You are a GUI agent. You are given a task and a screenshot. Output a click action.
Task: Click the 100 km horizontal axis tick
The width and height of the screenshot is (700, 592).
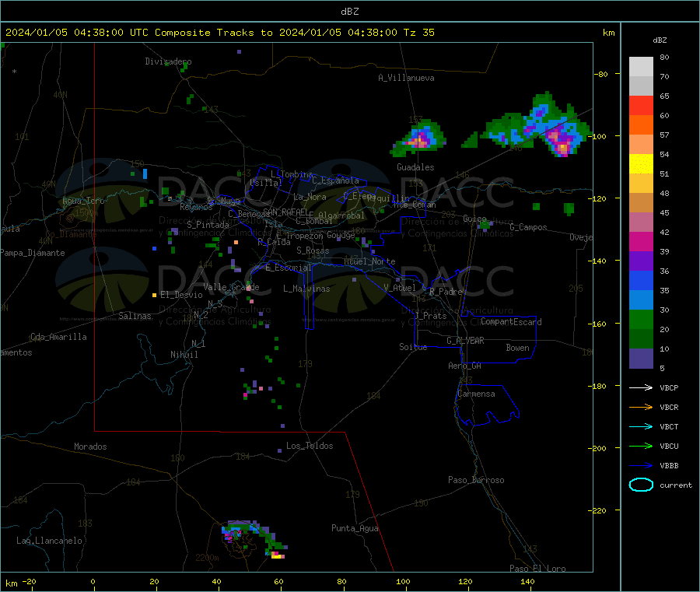coord(403,581)
